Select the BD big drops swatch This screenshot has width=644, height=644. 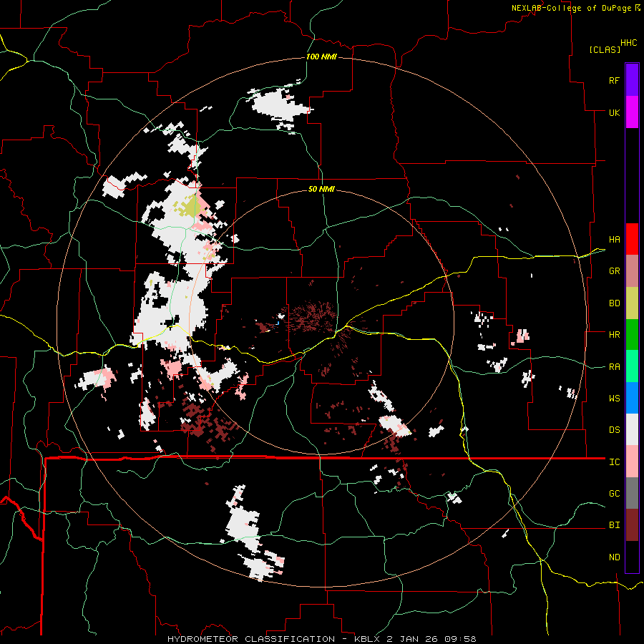(x=632, y=303)
